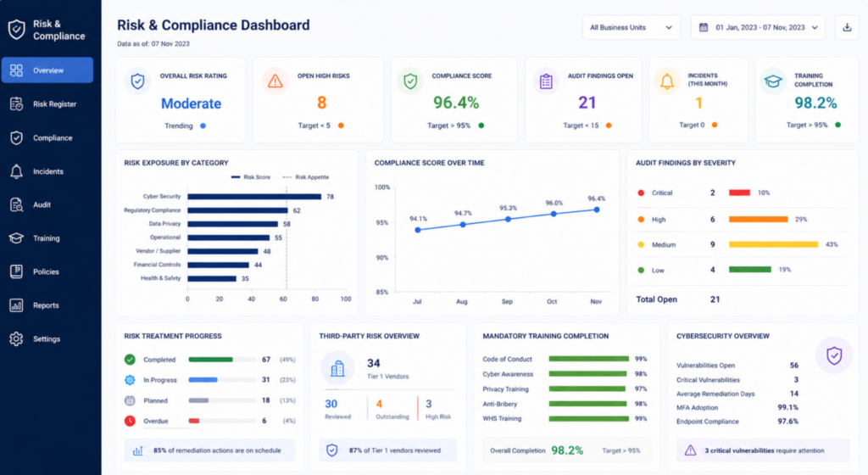This screenshot has width=868, height=475.
Task: Click the Tier 1 Vendors building icon
Action: (x=337, y=368)
